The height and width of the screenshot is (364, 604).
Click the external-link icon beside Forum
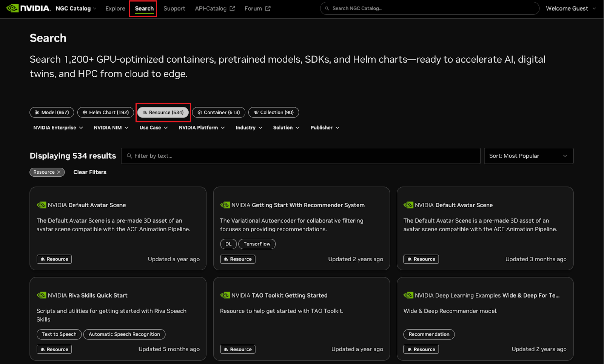268,8
